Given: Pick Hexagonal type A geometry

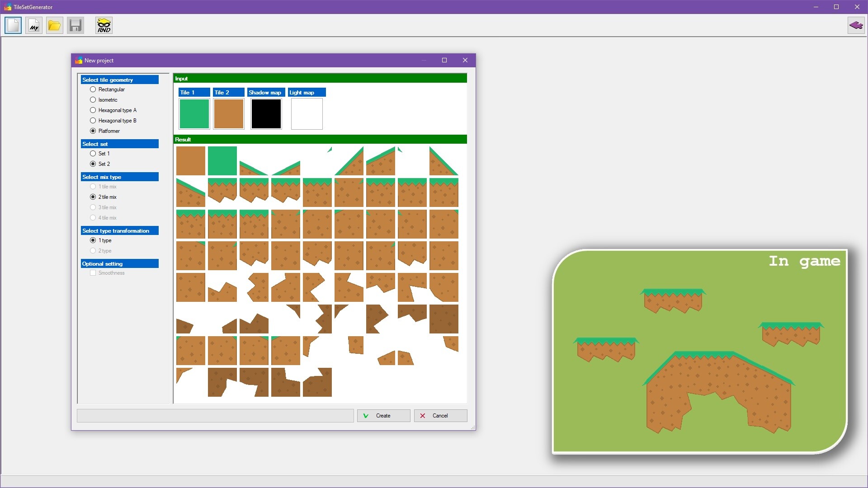Looking at the screenshot, I should coord(93,110).
